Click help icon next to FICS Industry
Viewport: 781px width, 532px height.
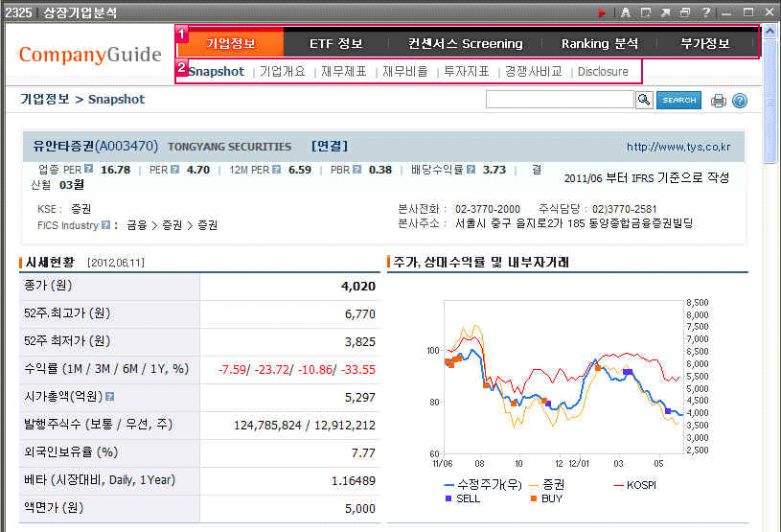pos(105,225)
